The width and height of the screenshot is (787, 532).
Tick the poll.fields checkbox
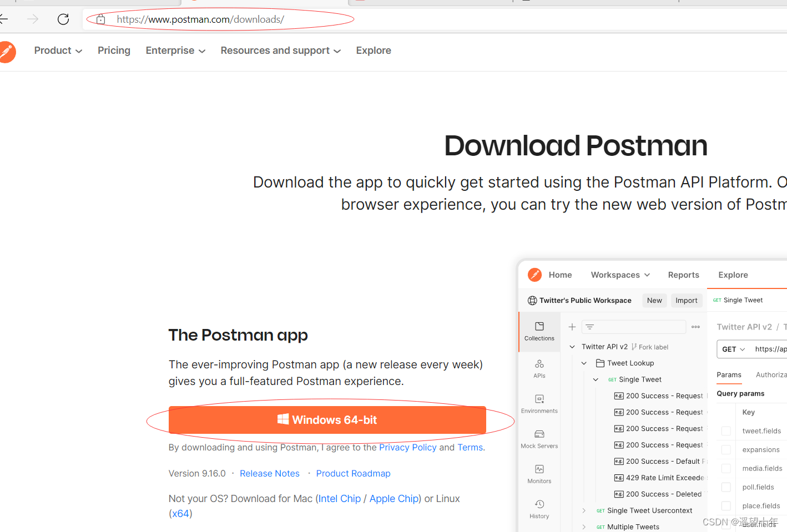click(x=726, y=487)
